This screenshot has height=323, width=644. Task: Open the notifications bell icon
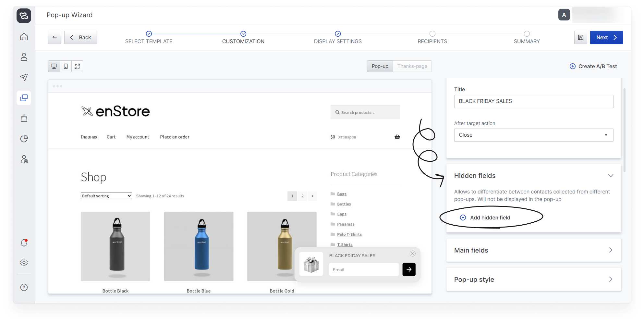(x=24, y=243)
